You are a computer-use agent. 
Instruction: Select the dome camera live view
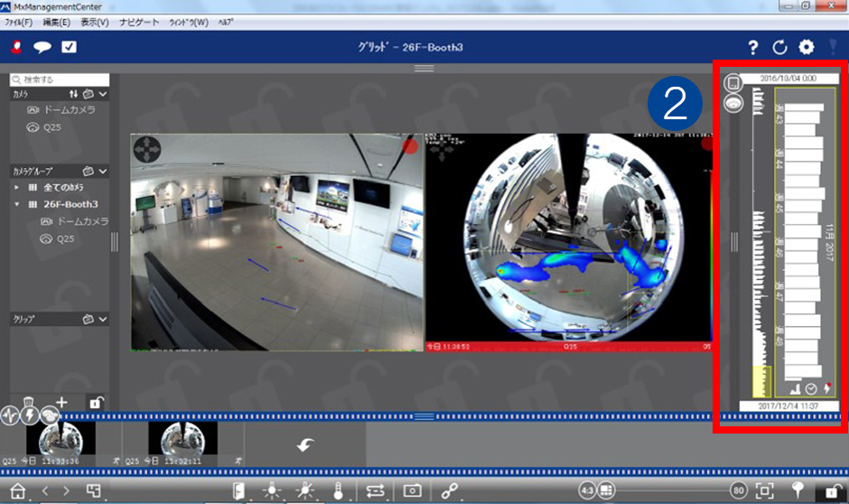[276, 242]
